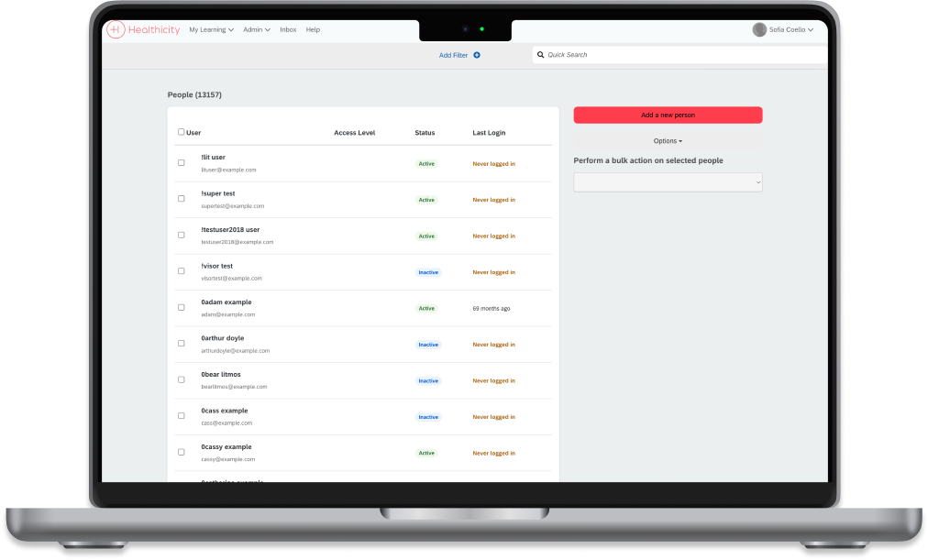Click the Last Login column header
The height and width of the screenshot is (560, 928).
[x=489, y=133]
